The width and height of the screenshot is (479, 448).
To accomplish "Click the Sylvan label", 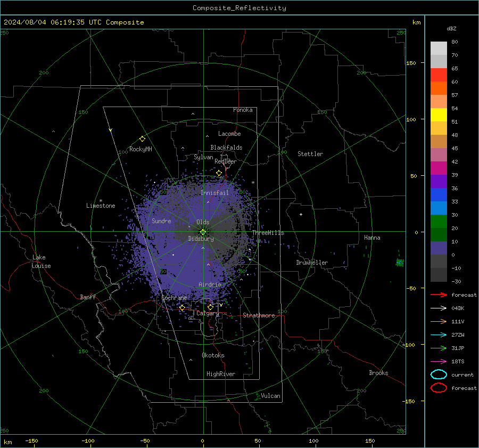I will click(x=203, y=157).
